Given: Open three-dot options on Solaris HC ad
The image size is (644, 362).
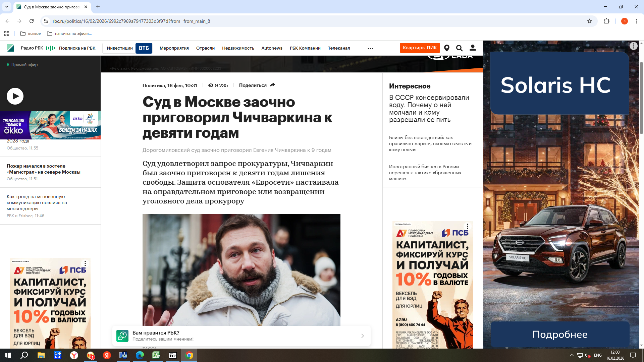Looking at the screenshot, I should pyautogui.click(x=633, y=46).
